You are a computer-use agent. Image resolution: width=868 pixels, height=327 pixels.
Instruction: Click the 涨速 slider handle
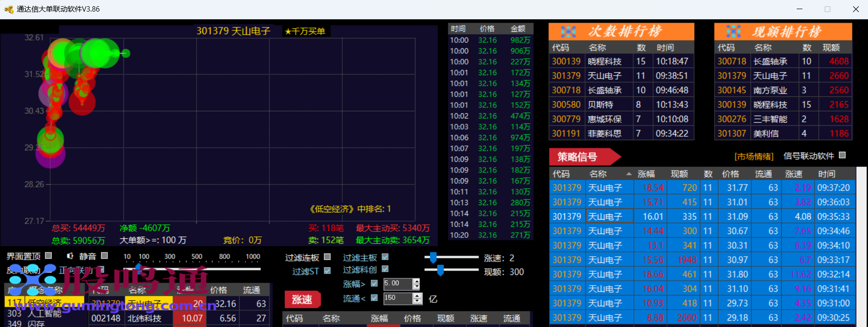(x=433, y=258)
